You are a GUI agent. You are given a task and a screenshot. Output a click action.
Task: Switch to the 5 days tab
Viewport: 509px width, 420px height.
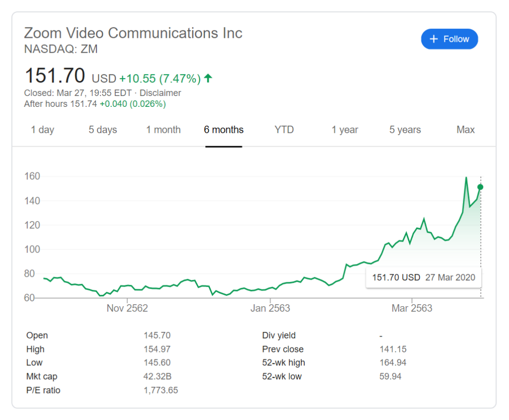pyautogui.click(x=103, y=130)
